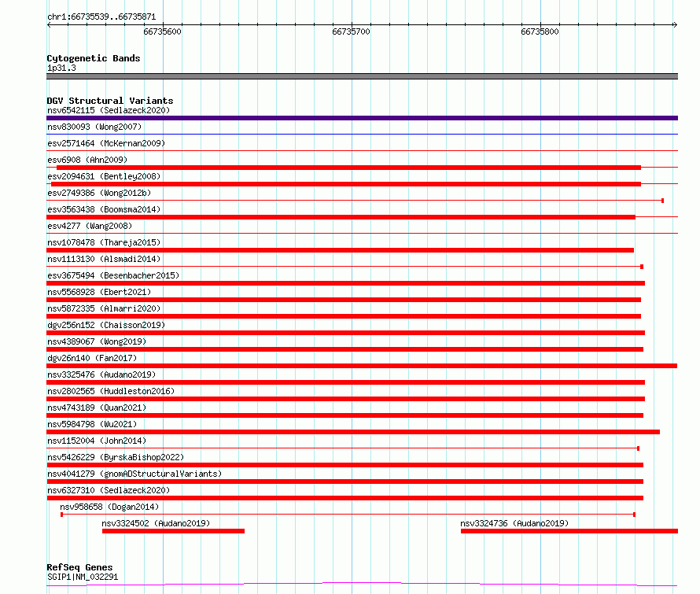
Task: Select the 1p31.3 band label
Action: pos(61,68)
